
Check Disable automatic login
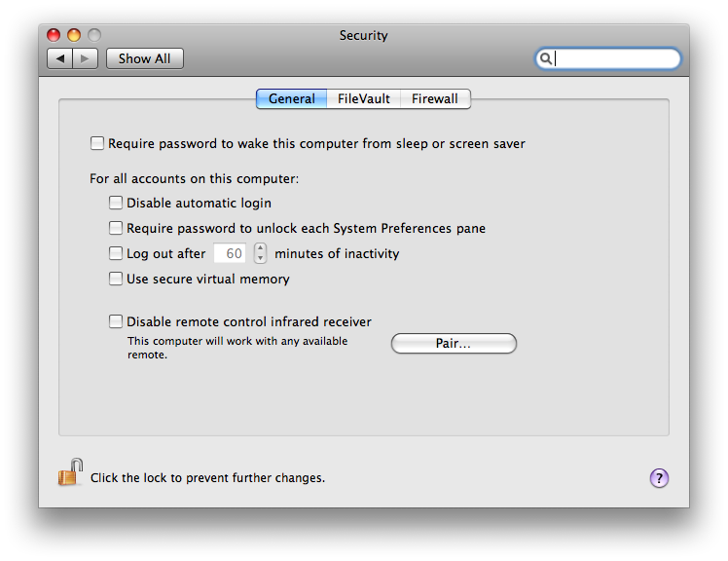click(116, 203)
